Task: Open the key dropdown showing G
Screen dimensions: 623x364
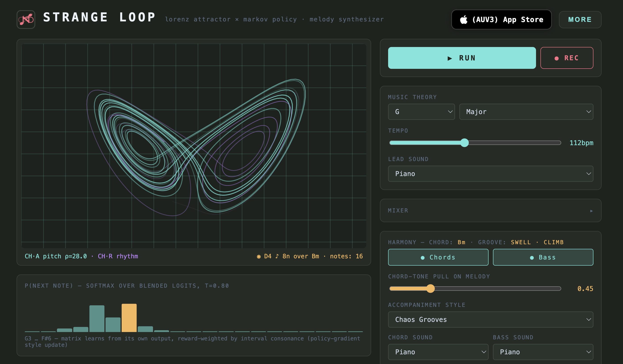Action: [421, 112]
